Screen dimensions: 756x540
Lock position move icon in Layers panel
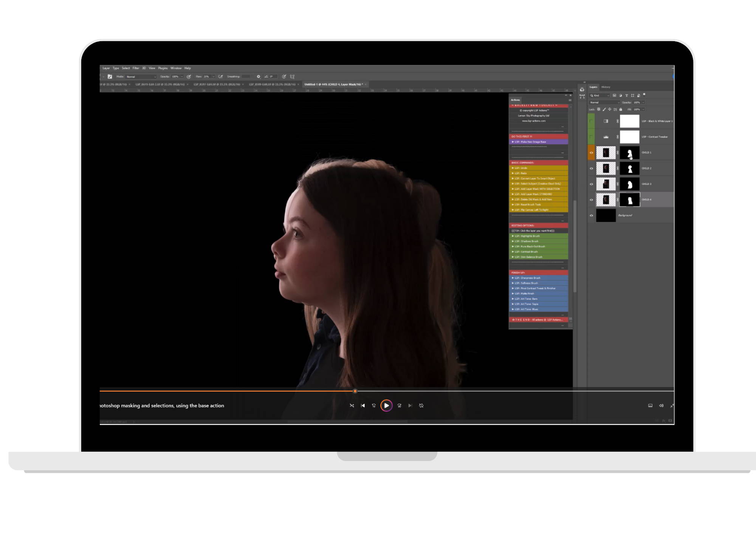point(609,110)
